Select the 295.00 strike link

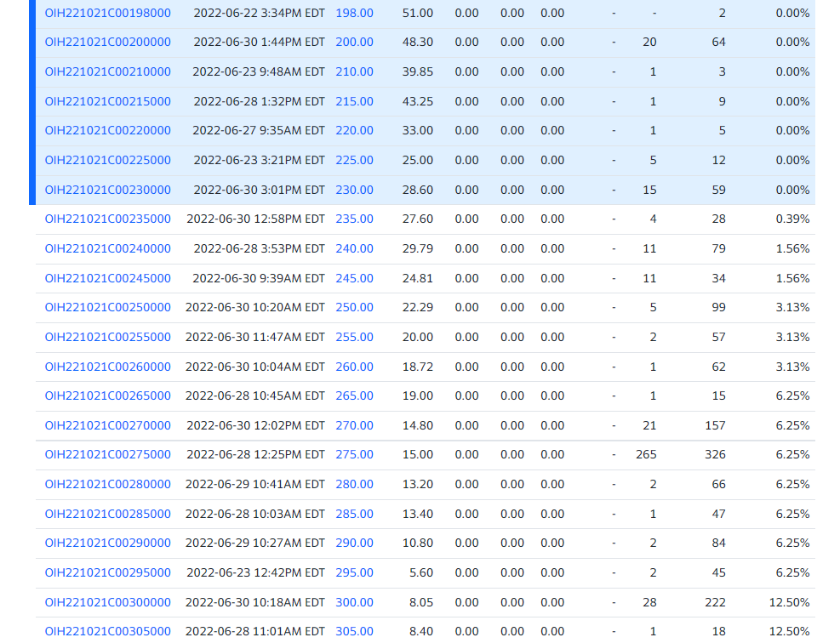(x=355, y=573)
